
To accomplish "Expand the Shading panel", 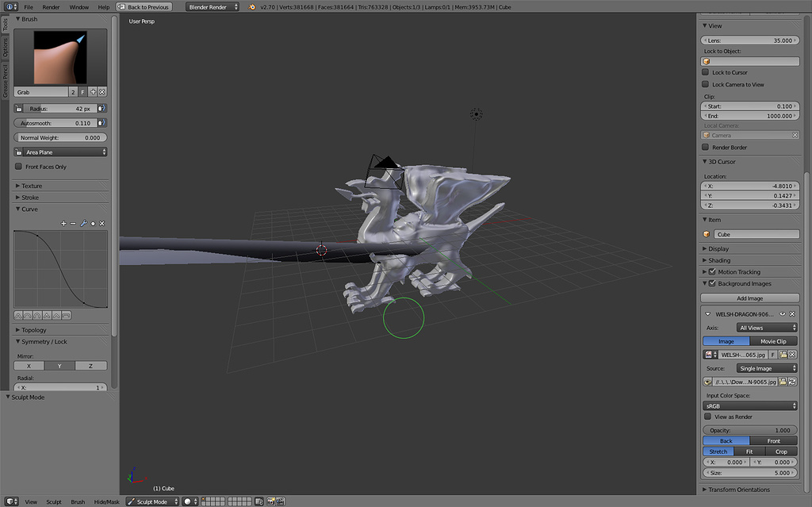I will pos(716,260).
